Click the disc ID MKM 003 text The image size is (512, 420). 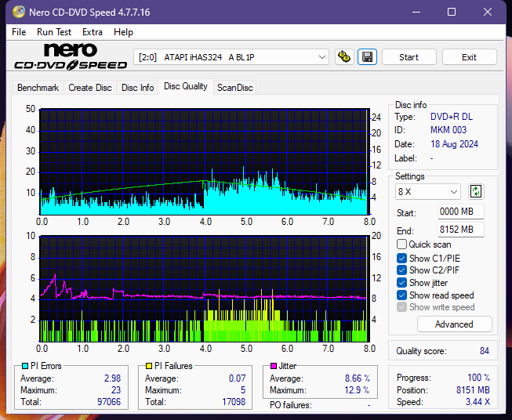pyautogui.click(x=448, y=130)
